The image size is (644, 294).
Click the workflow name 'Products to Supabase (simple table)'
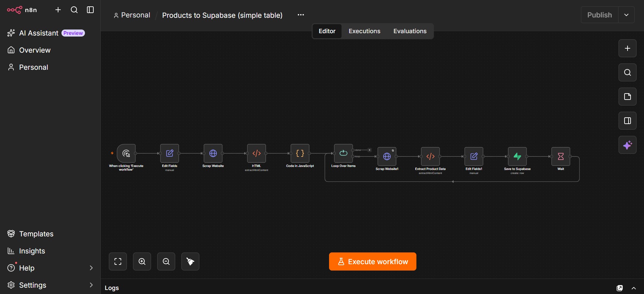(222, 15)
